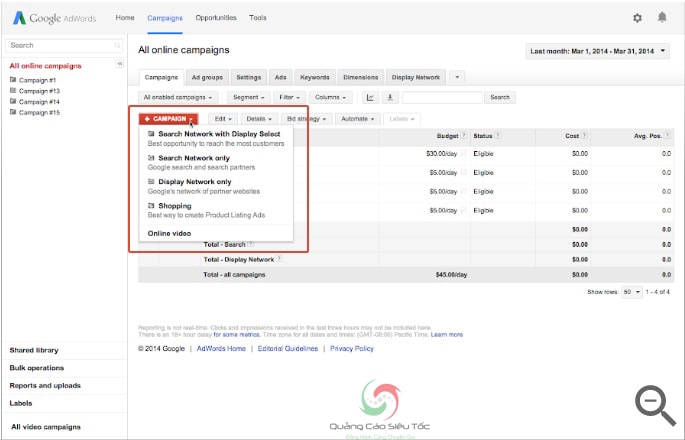
Task: Open the AdWords Home footer link
Action: pos(221,349)
